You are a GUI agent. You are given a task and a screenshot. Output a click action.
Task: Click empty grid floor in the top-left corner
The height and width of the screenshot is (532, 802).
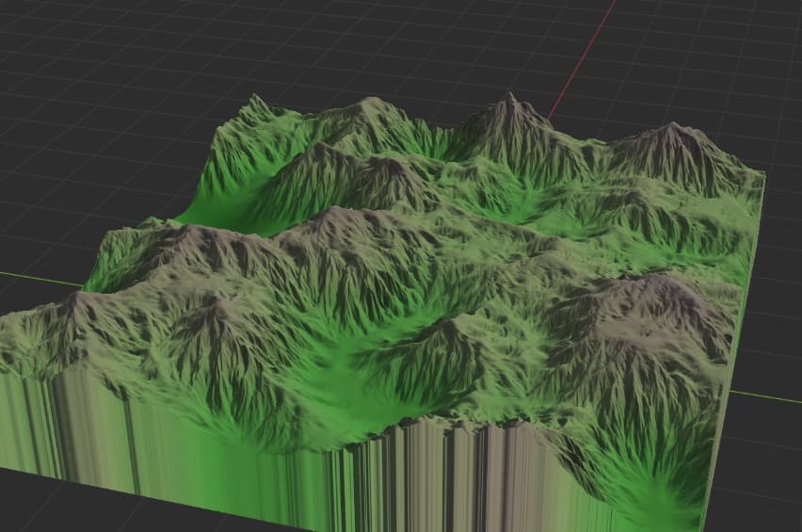tap(75, 56)
